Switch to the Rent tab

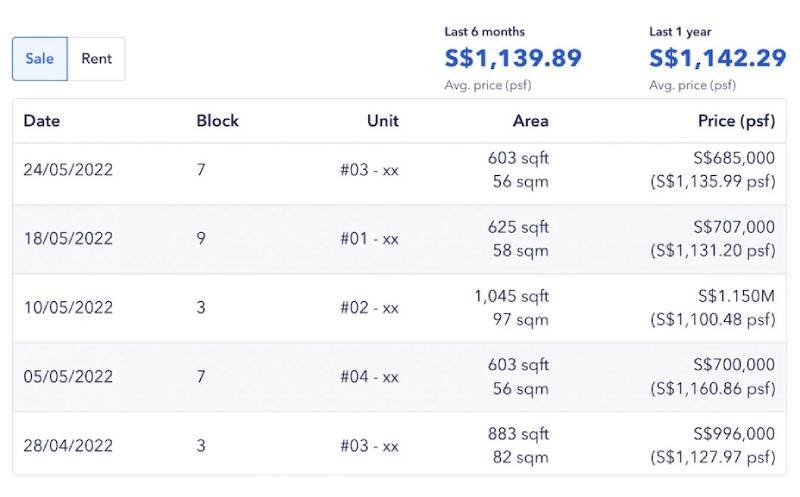click(96, 59)
